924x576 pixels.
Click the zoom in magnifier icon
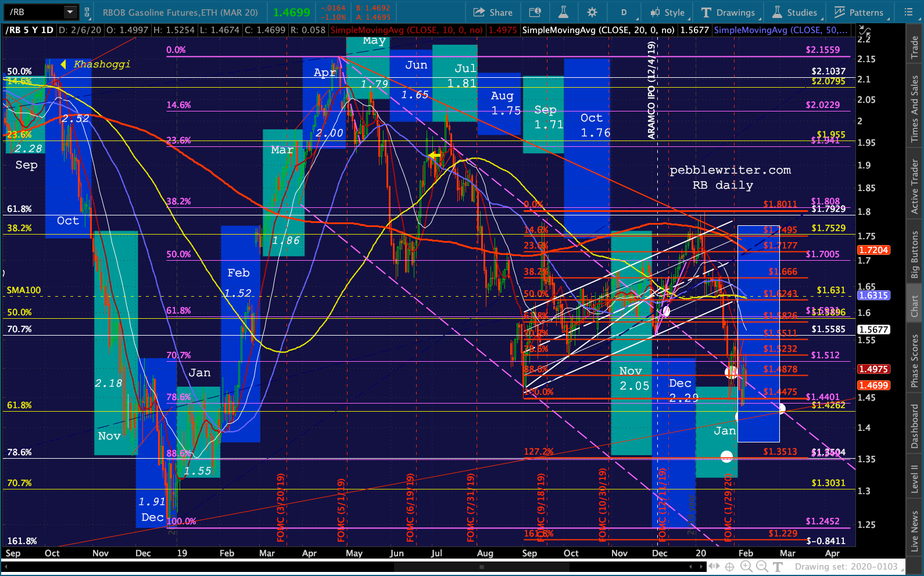746,567
